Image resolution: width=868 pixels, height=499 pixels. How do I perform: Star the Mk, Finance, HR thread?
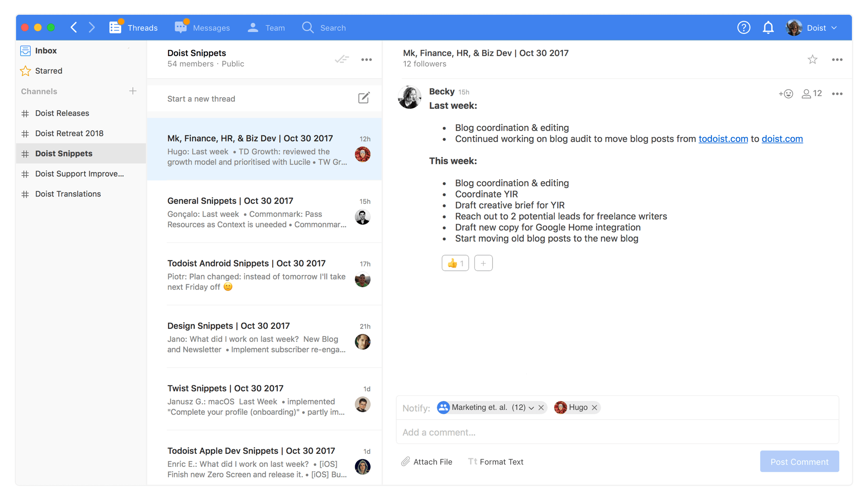[x=812, y=59]
